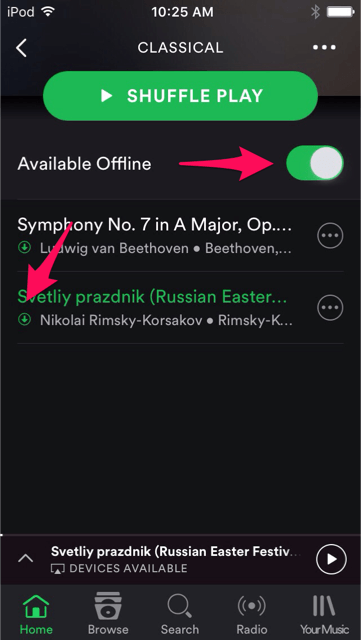Image resolution: width=361 pixels, height=640 pixels.
Task: Turn off the Available Offline switch
Action: [x=315, y=163]
